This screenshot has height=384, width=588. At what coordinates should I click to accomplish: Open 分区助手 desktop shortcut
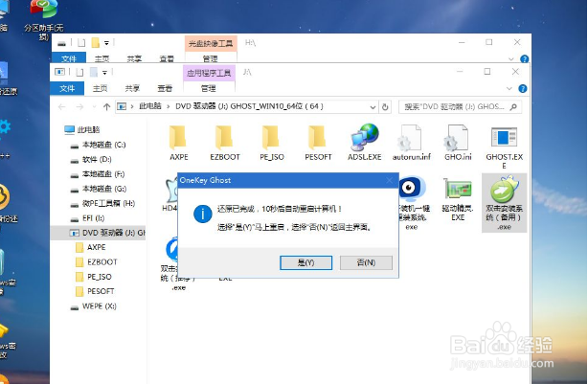(43, 19)
